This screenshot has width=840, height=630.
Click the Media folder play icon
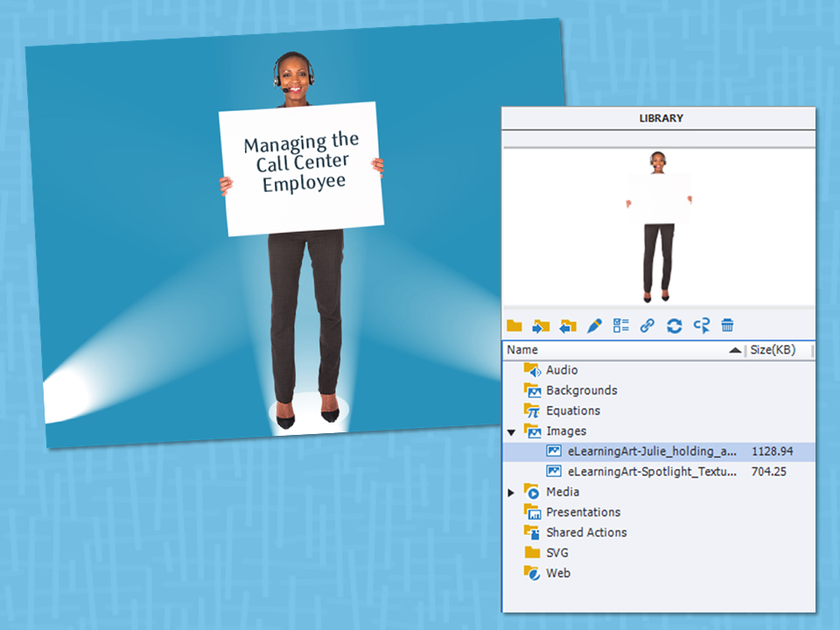pos(532,492)
